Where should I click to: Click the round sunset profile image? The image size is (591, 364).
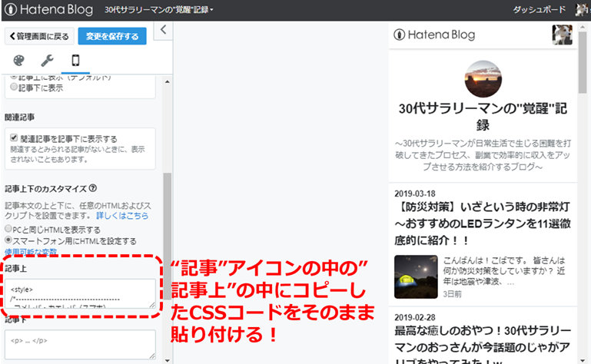click(483, 79)
